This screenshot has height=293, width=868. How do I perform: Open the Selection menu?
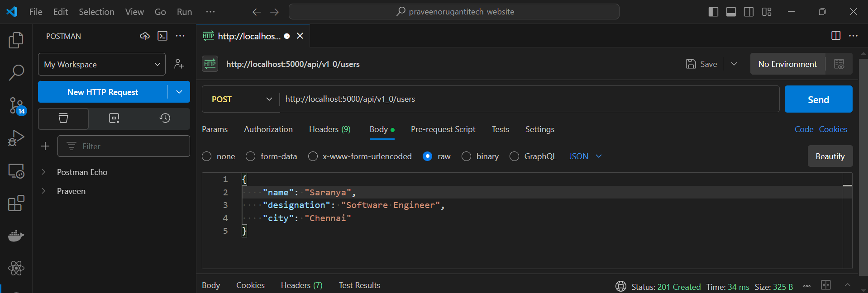pos(96,12)
